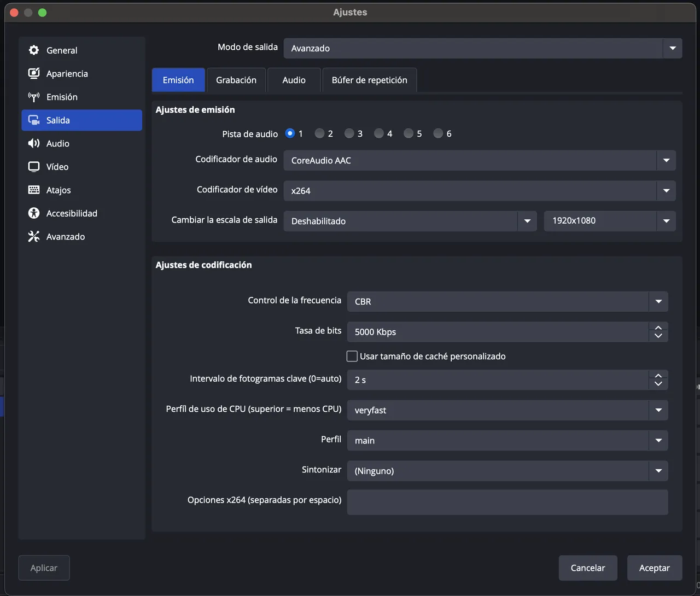Click the Avanzado tools icon in sidebar

34,237
